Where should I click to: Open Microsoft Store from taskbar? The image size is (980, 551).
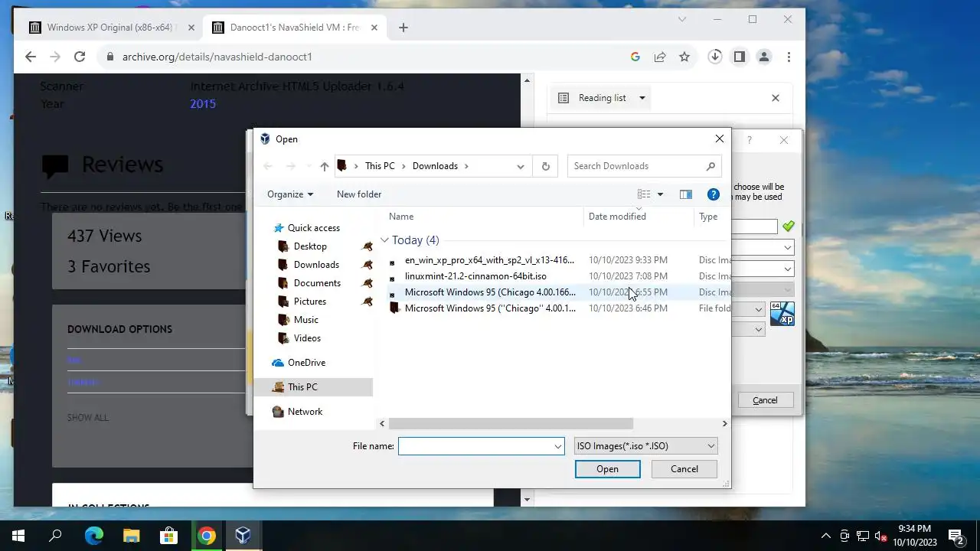click(168, 536)
